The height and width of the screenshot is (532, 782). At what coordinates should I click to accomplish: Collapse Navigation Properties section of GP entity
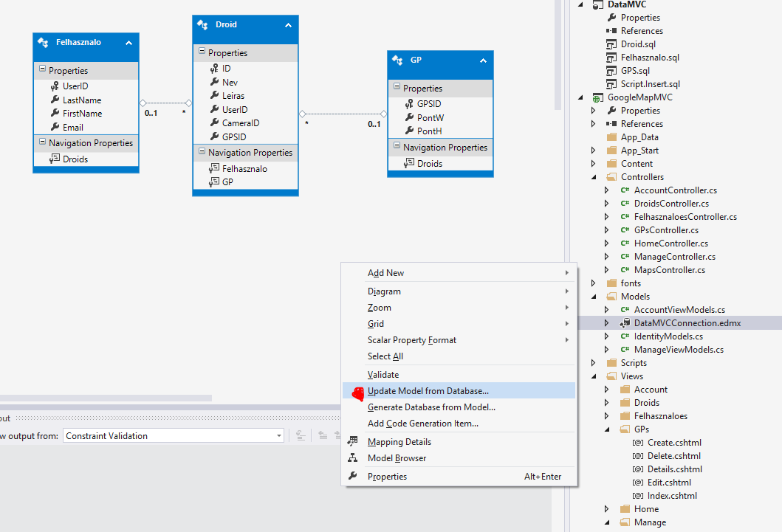pos(397,146)
